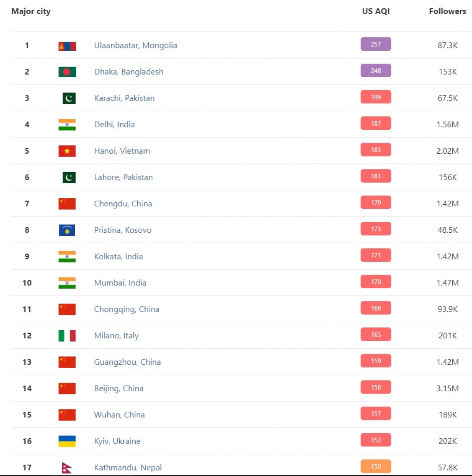Click the Ukraine flag icon
This screenshot has width=472, height=476.
[x=67, y=441]
